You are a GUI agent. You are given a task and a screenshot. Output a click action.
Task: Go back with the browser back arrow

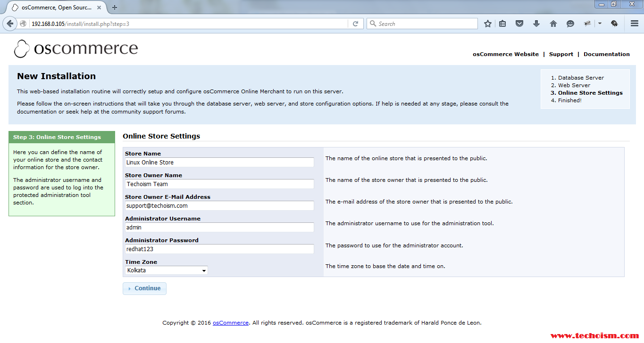[x=10, y=24]
